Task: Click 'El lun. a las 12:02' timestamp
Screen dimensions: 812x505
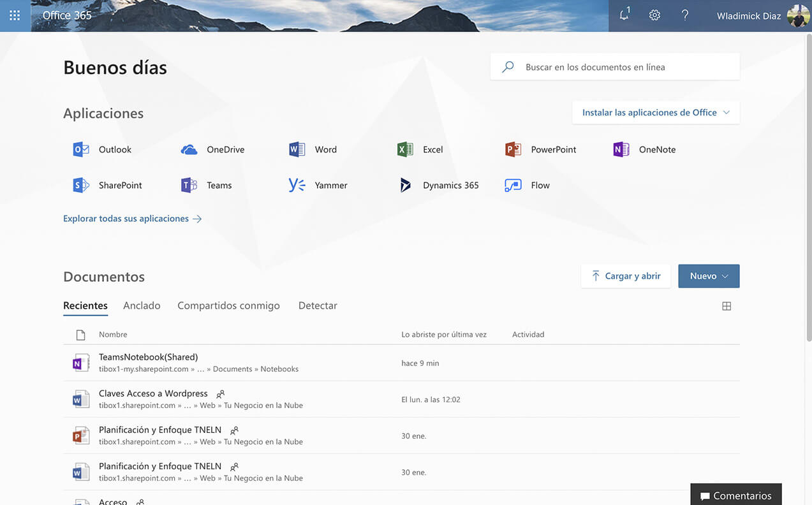Action: coord(431,399)
